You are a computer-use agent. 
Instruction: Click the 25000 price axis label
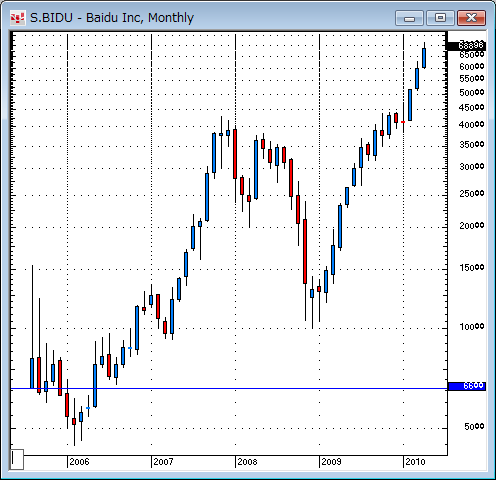pyautogui.click(x=472, y=193)
